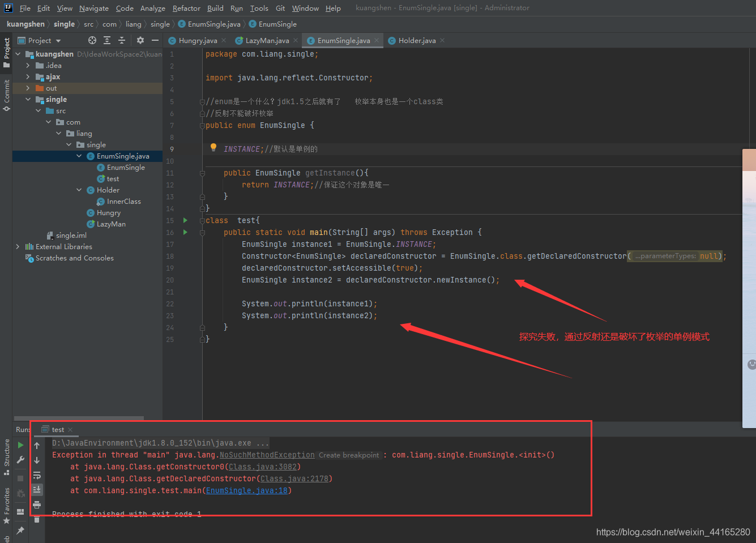
Task: Open Project panel gear options
Action: coord(140,40)
